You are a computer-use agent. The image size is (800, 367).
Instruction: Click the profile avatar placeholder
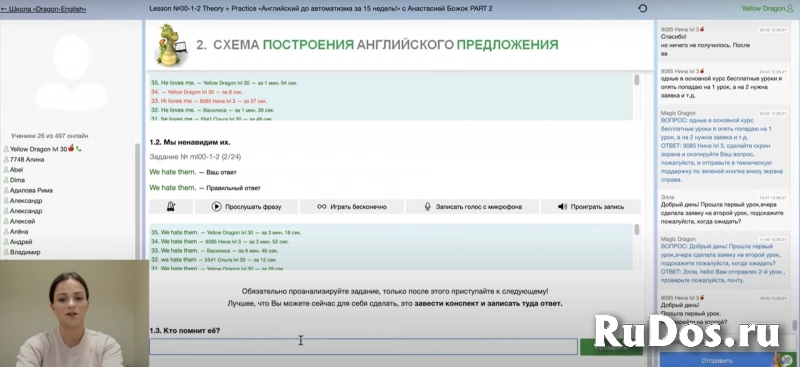click(x=71, y=71)
